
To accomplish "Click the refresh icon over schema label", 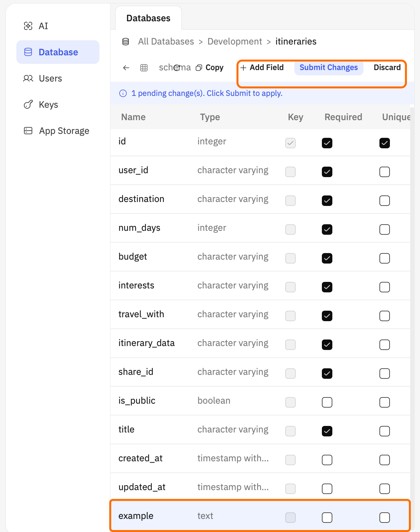I will (177, 67).
